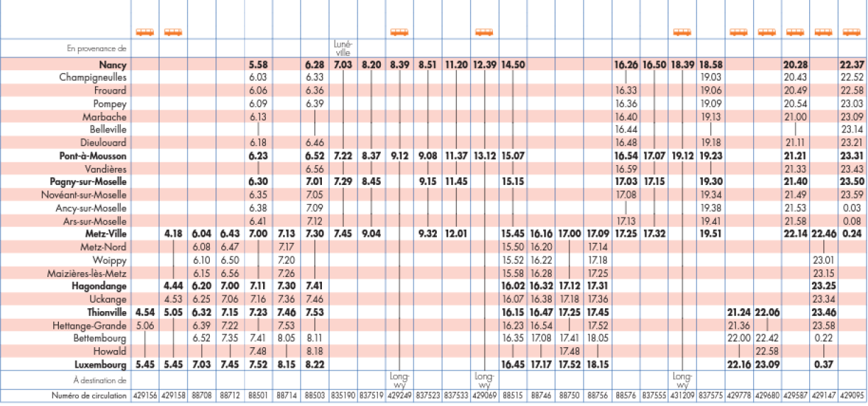This screenshot has height=406, width=868.
Task: Click the bus icon above column 429156
Action: click(145, 32)
